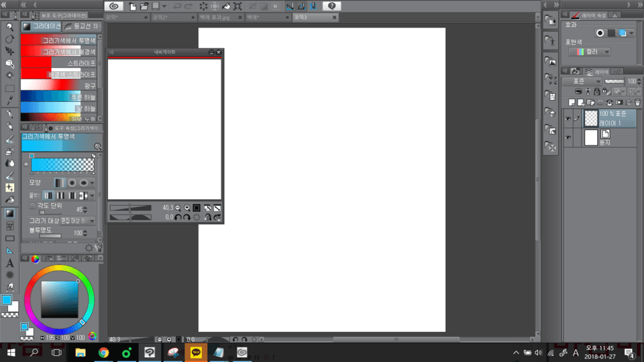Click New raster layer icon
This screenshot has width=644, height=362.
[x=572, y=102]
